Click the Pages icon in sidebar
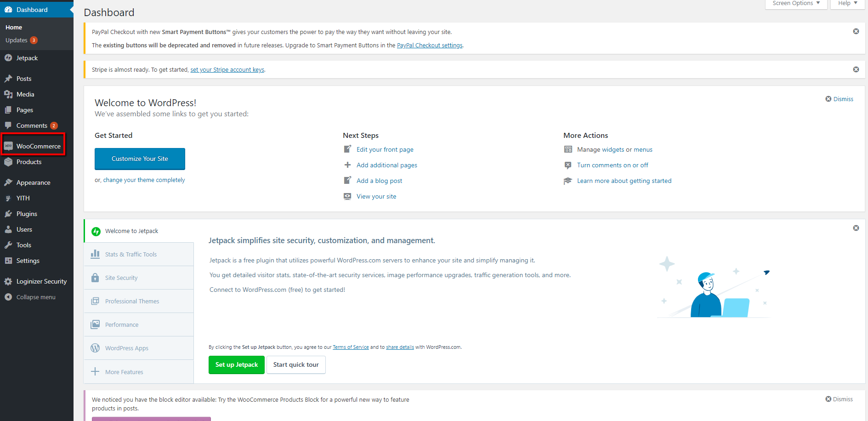This screenshot has width=868, height=421. [8, 110]
